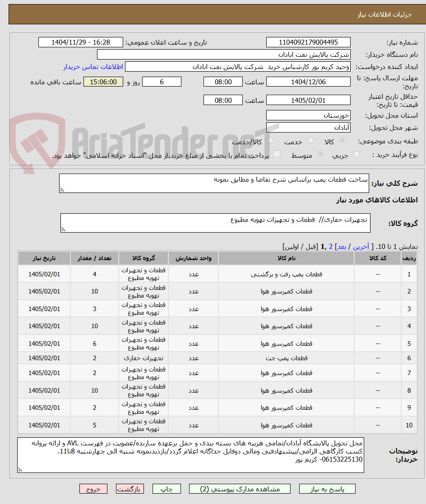Screen dimensions: 426x504
Task: Click the announcement date 1404/11/29 - 16:28 field
Action: [x=81, y=42]
